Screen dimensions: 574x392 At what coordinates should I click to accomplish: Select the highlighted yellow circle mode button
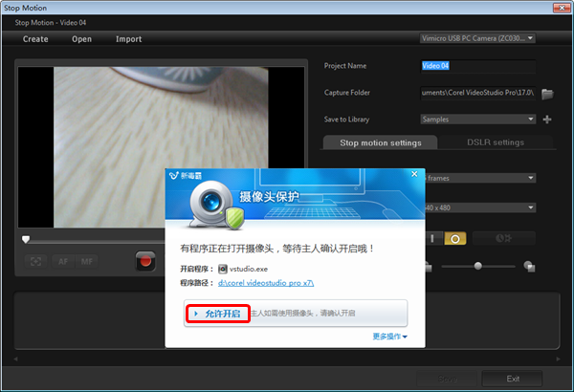(x=455, y=238)
